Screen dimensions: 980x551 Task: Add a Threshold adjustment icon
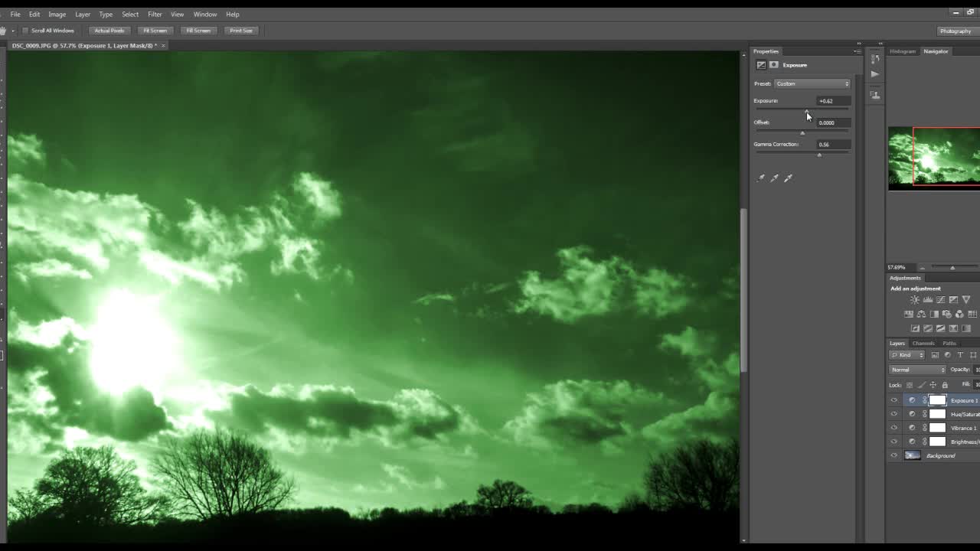tap(941, 328)
